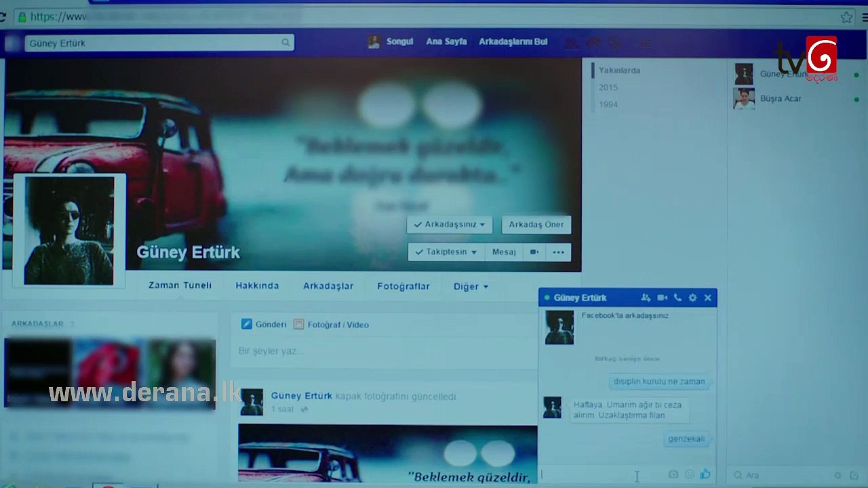Focus the Bir şeyler yaz post box
This screenshot has width=868, height=488.
[x=385, y=351]
